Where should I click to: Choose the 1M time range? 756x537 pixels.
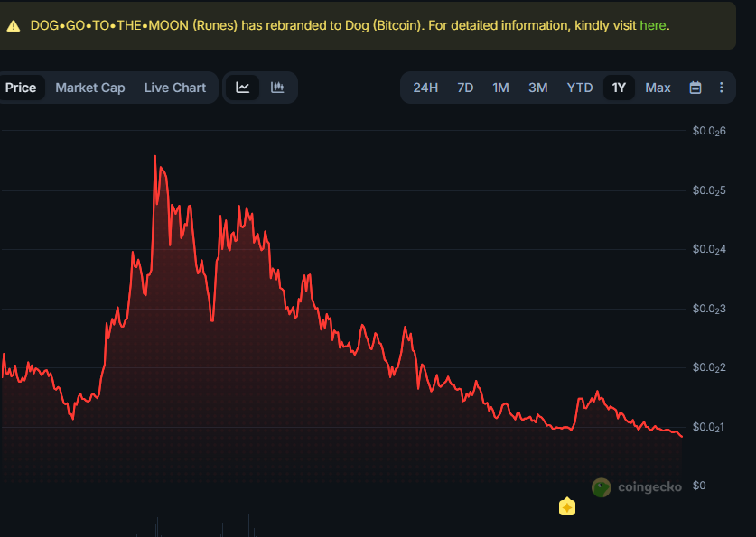[500, 88]
